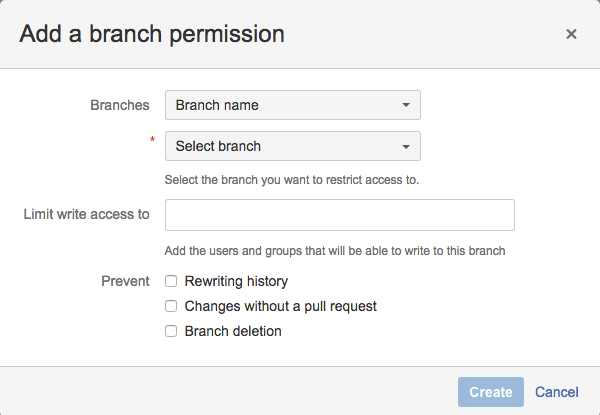Click the Branch deletion label text
Viewport: 600px width, 415px height.
(233, 331)
